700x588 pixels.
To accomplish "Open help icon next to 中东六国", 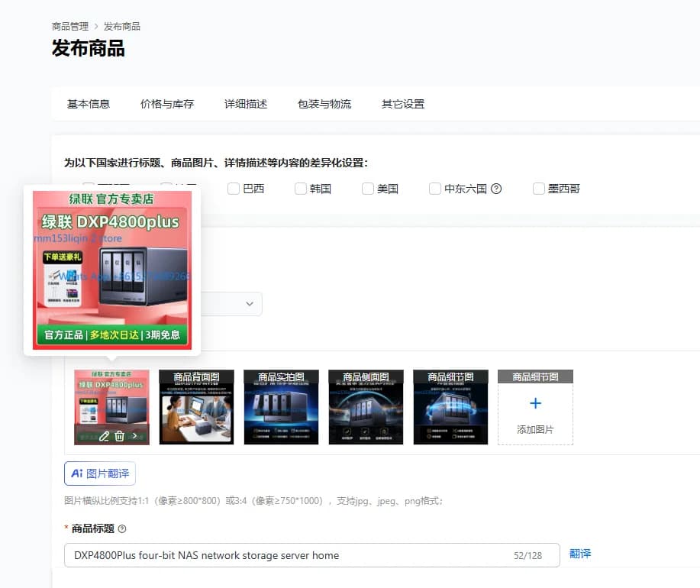I will (x=496, y=189).
